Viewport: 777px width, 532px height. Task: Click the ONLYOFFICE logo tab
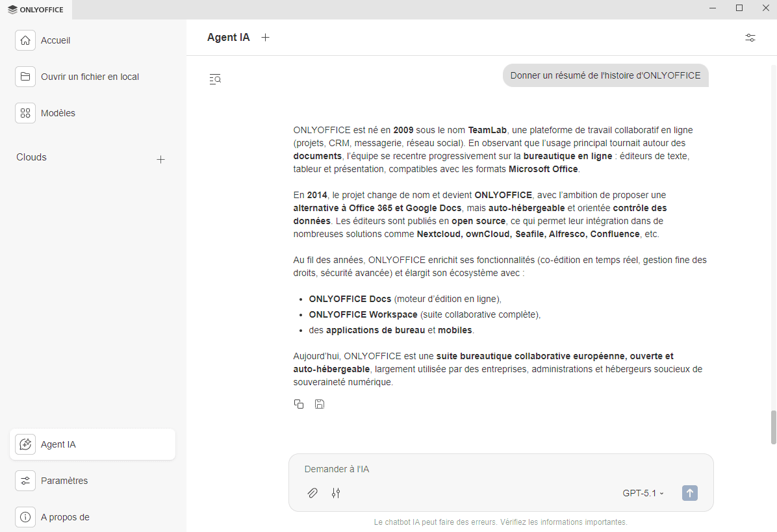pos(36,9)
